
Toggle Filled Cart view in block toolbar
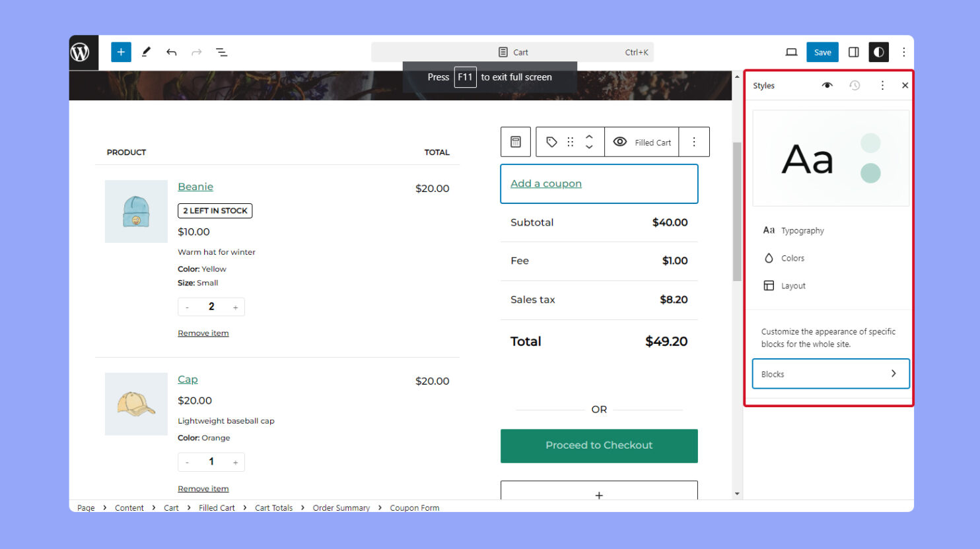point(641,141)
